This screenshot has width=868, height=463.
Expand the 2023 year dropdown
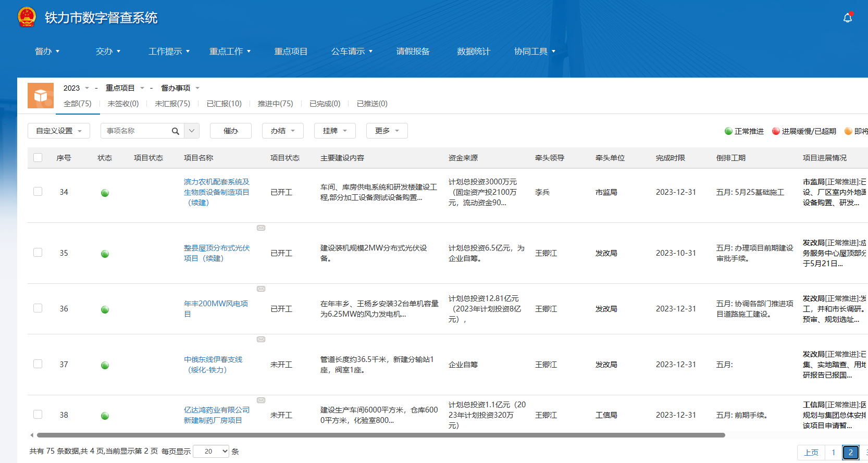[76, 88]
